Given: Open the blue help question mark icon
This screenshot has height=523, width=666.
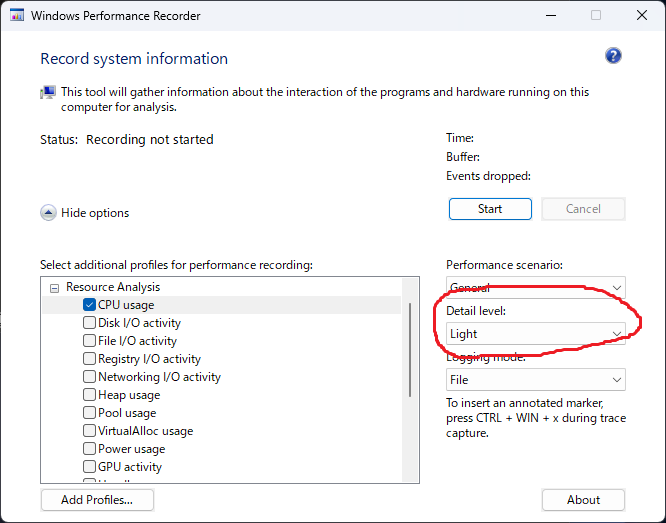Looking at the screenshot, I should tap(613, 56).
